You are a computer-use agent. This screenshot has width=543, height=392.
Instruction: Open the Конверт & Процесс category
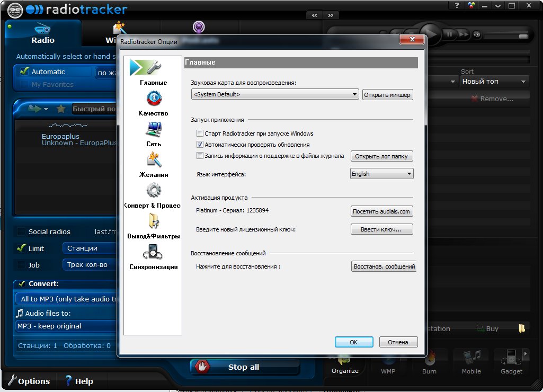coord(153,195)
